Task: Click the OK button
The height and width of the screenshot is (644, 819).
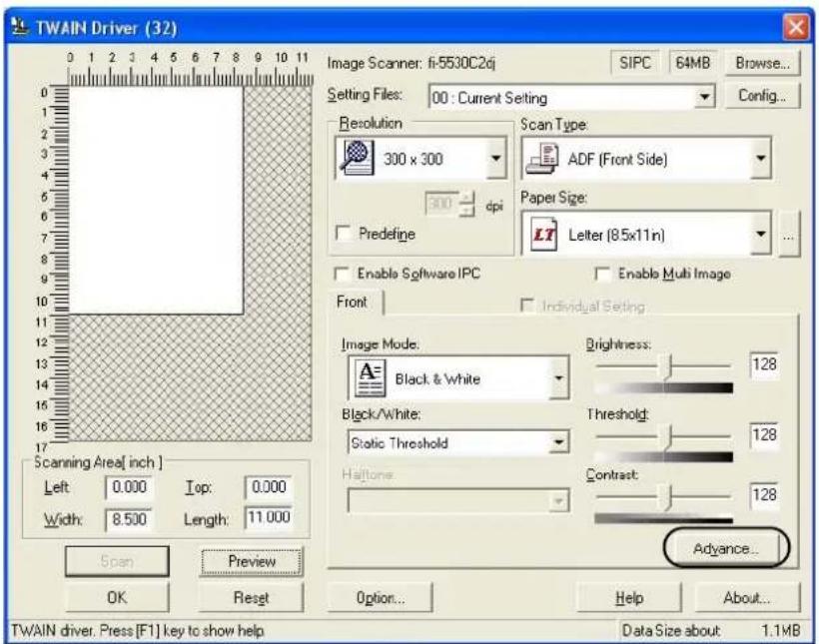Action: 117,597
